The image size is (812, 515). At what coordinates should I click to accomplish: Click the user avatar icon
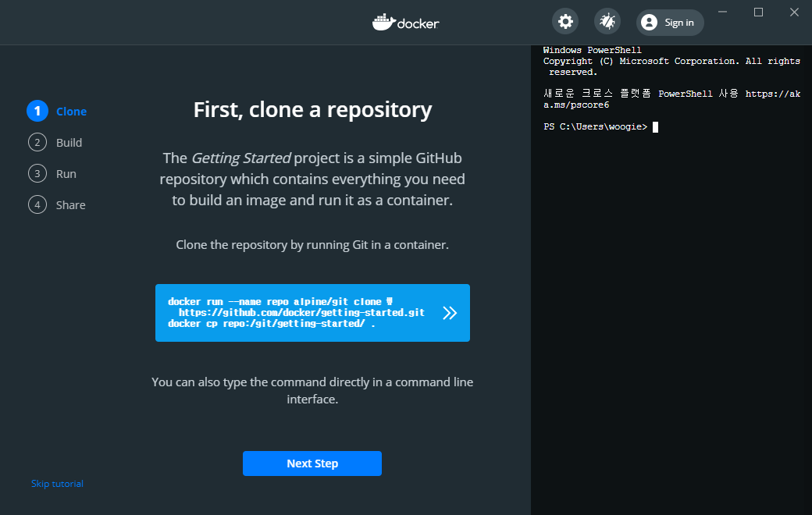click(x=649, y=23)
